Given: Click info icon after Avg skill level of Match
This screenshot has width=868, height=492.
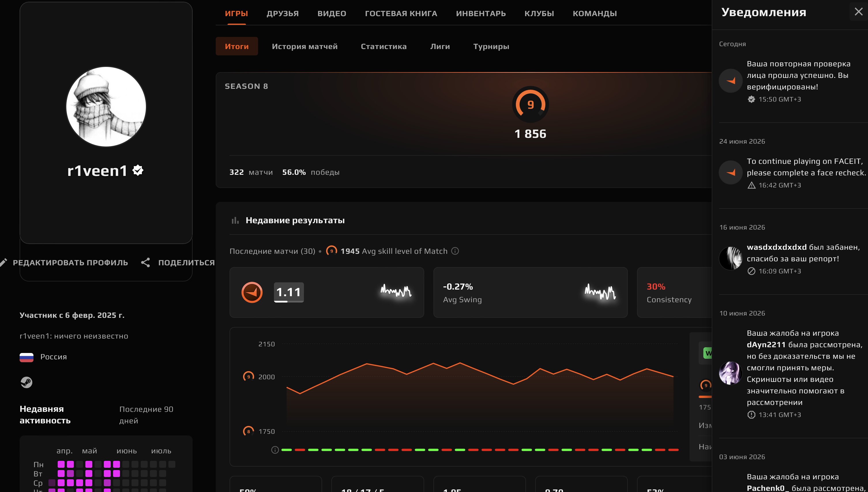Looking at the screenshot, I should click(x=455, y=251).
